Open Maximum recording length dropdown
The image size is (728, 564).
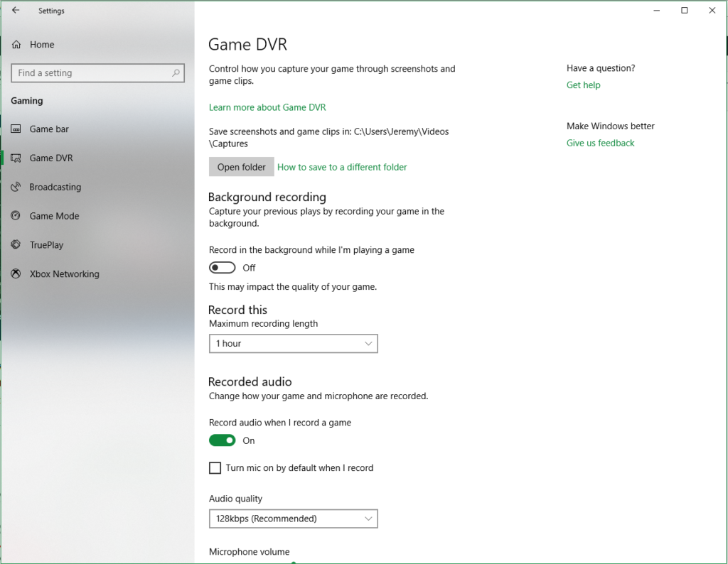coord(293,344)
